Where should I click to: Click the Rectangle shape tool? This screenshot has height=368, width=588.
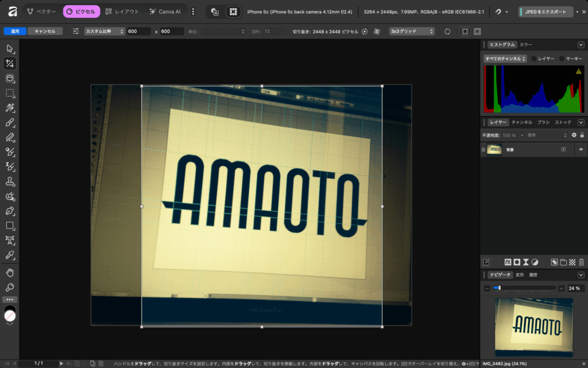[x=10, y=225]
